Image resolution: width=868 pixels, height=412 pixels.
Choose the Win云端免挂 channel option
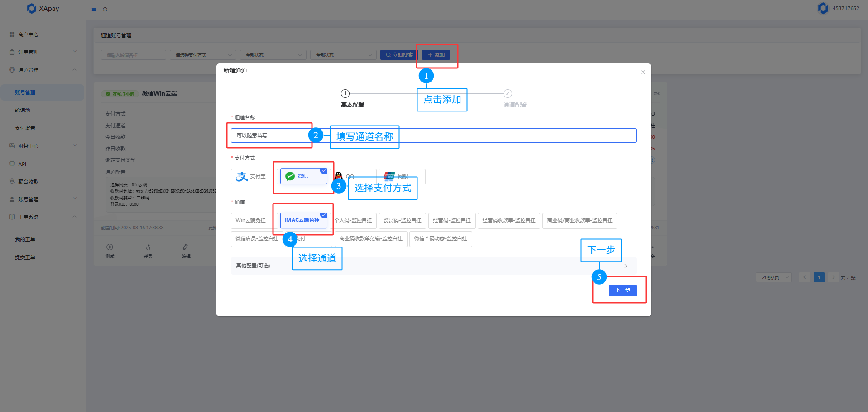(251, 221)
